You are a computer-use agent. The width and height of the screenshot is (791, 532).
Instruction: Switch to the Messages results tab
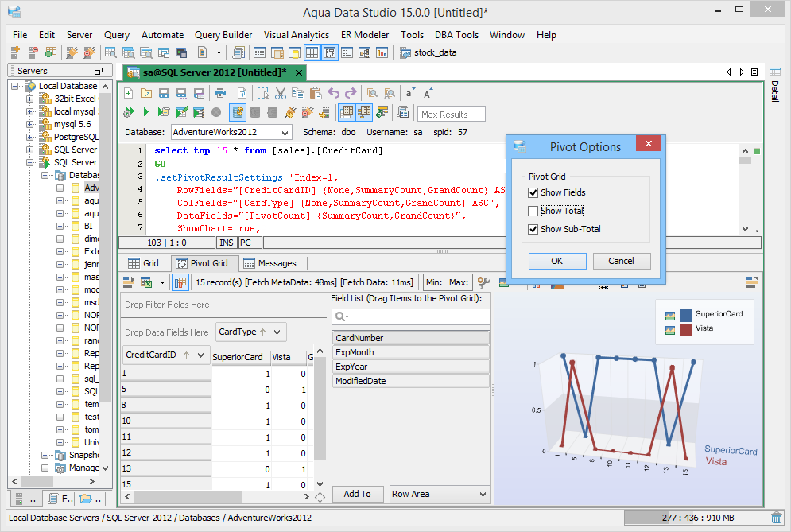click(269, 263)
